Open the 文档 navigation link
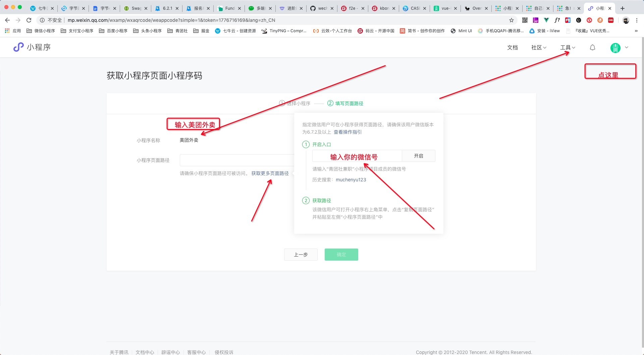Viewport: 644px width, 355px height. pyautogui.click(x=513, y=47)
